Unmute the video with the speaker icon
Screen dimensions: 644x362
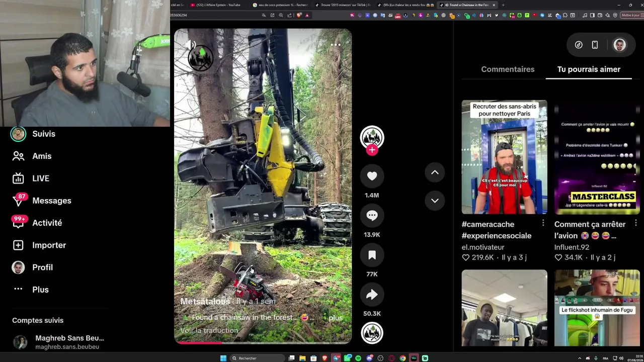coord(191,45)
